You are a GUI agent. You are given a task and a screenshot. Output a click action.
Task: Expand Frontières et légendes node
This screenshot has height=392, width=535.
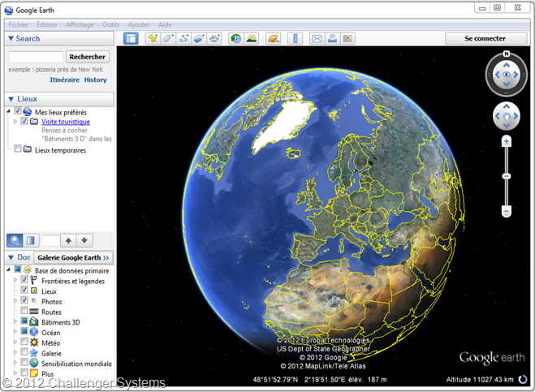pos(15,280)
